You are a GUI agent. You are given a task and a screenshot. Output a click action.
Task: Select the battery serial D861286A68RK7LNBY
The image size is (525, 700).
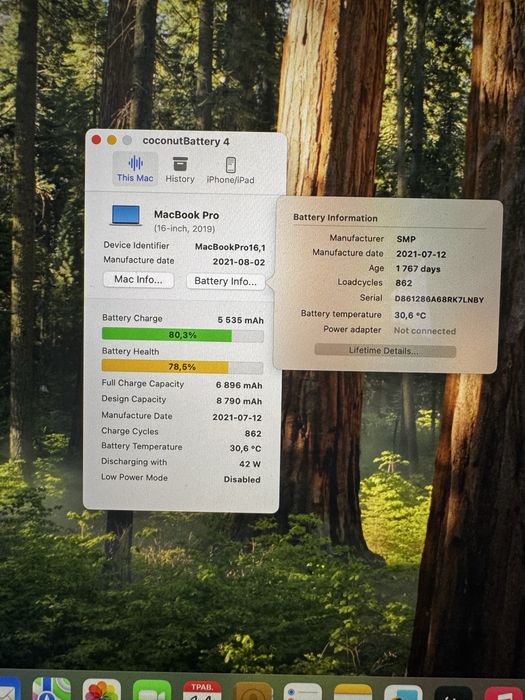pyautogui.click(x=439, y=300)
